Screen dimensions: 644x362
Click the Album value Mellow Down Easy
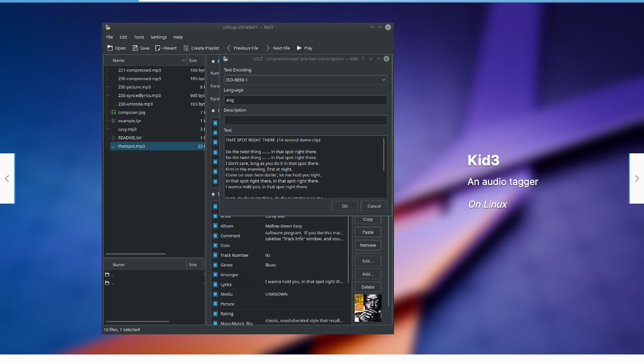284,226
